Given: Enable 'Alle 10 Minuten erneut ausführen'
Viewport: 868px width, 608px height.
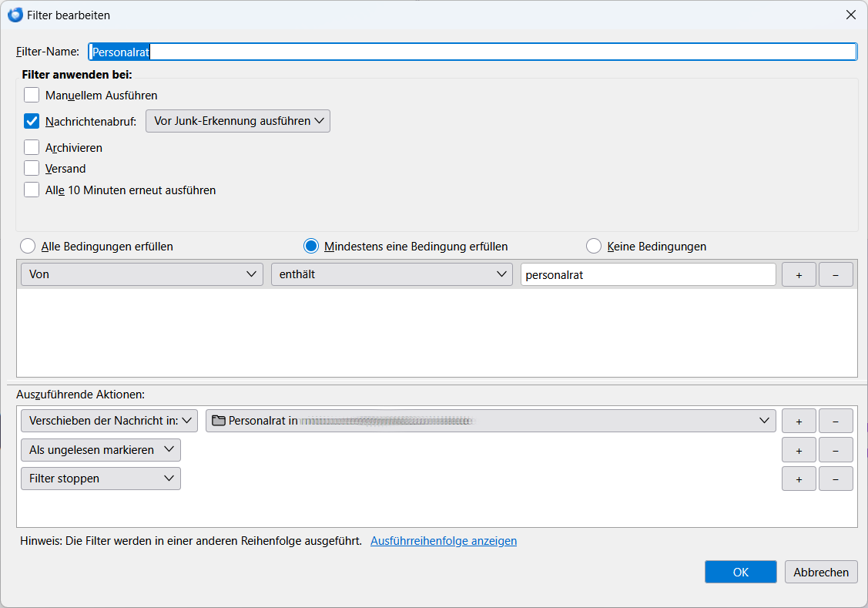Looking at the screenshot, I should pos(32,190).
